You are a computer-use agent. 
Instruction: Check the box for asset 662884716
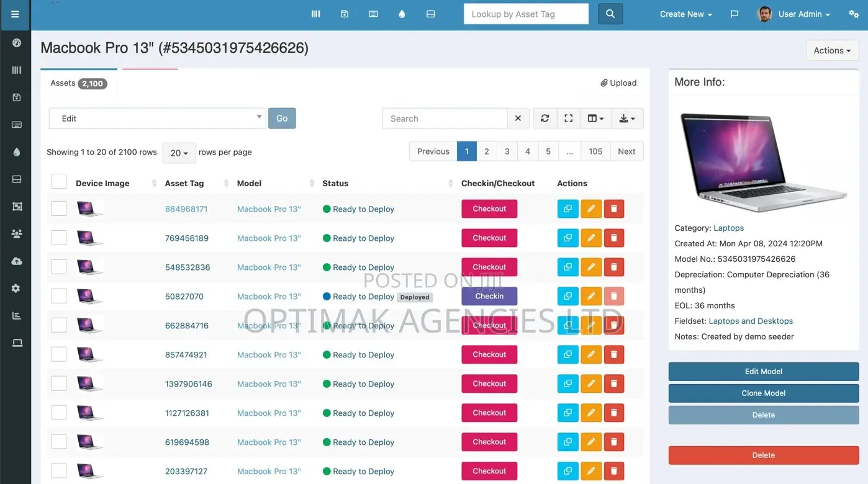tap(59, 325)
